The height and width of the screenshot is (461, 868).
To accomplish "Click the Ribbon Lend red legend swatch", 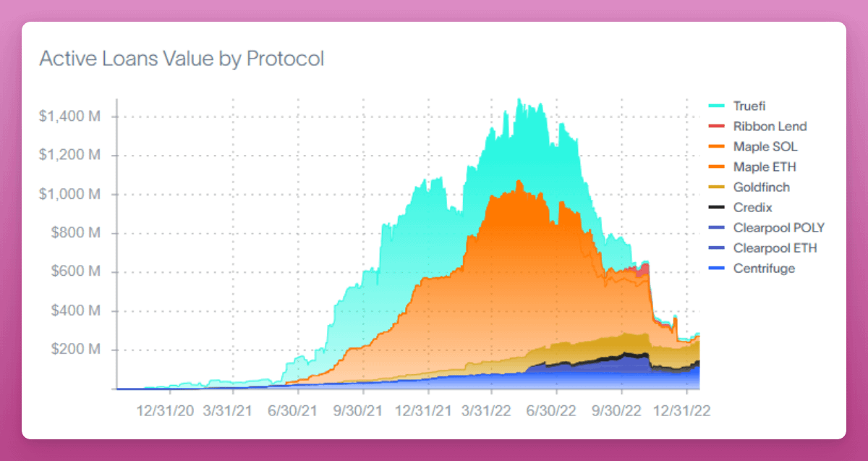I will coord(716,127).
